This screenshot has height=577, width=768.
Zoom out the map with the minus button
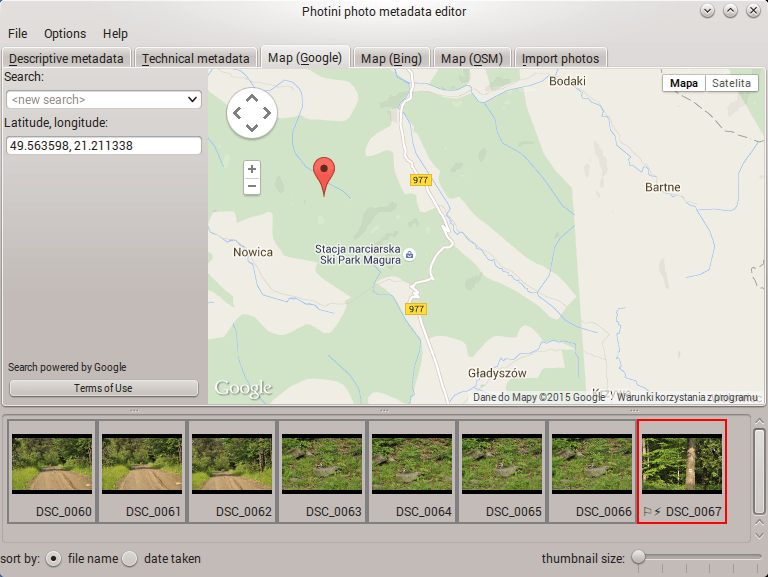252,186
